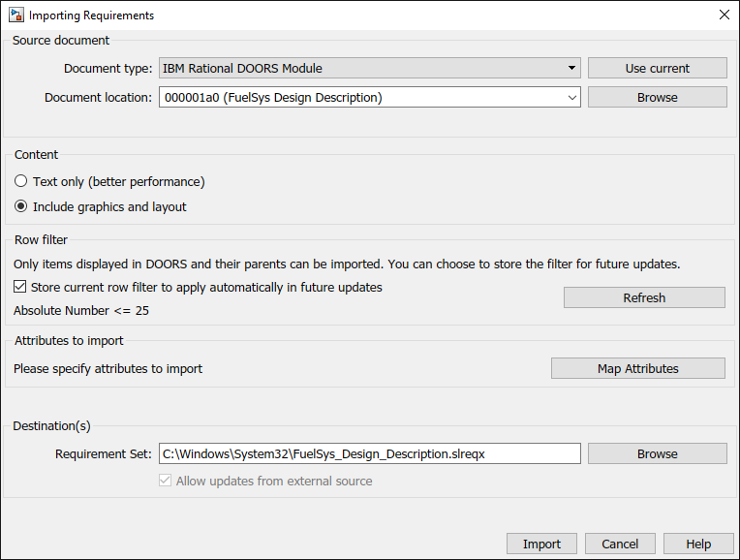Click the Importing Requirements title bar app icon
This screenshot has width=740, height=560.
[15, 16]
